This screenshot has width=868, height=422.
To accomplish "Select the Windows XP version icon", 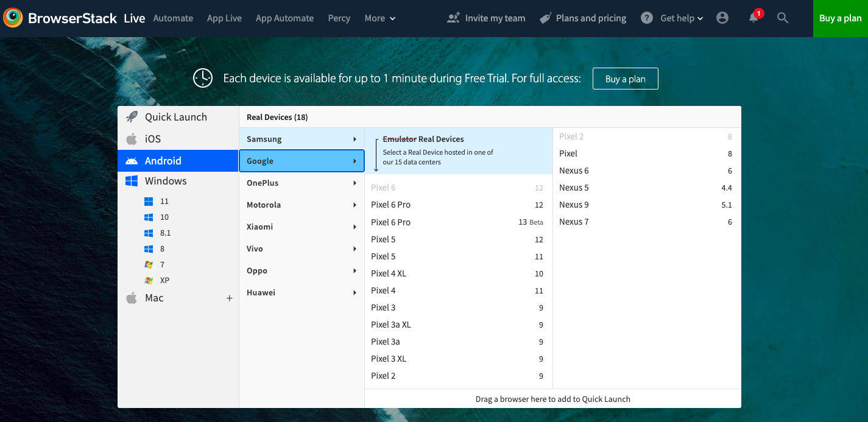I will [149, 281].
